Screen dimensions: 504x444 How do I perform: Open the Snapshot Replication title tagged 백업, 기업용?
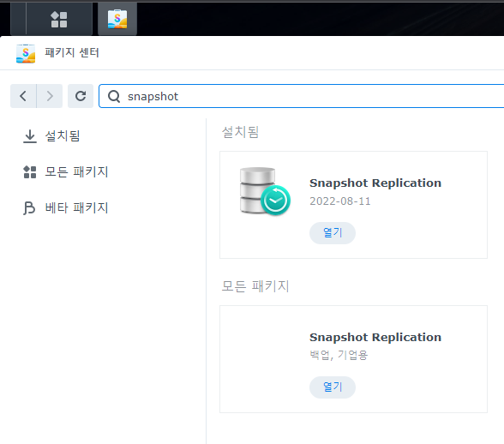[x=375, y=337]
